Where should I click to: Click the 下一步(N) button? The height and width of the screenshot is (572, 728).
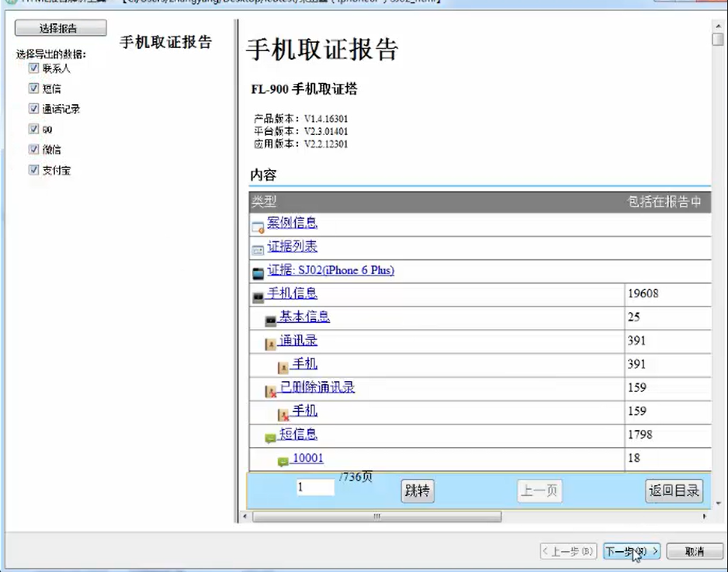(x=632, y=551)
